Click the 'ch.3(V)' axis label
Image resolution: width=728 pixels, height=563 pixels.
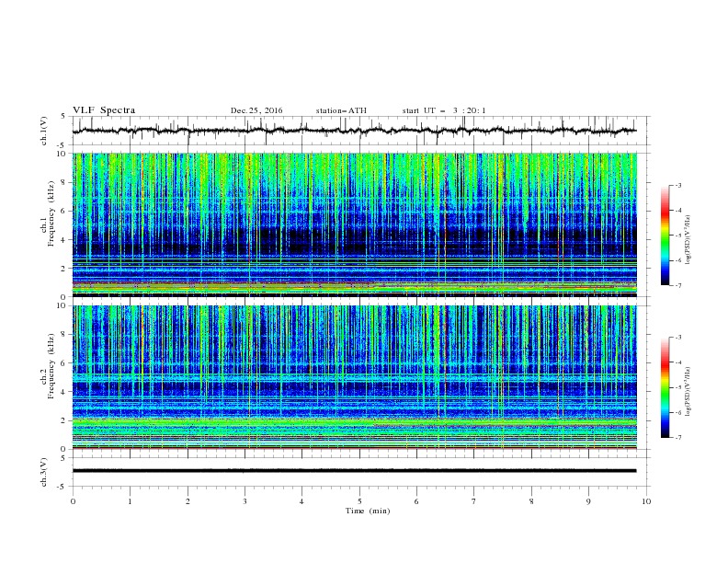[44, 472]
